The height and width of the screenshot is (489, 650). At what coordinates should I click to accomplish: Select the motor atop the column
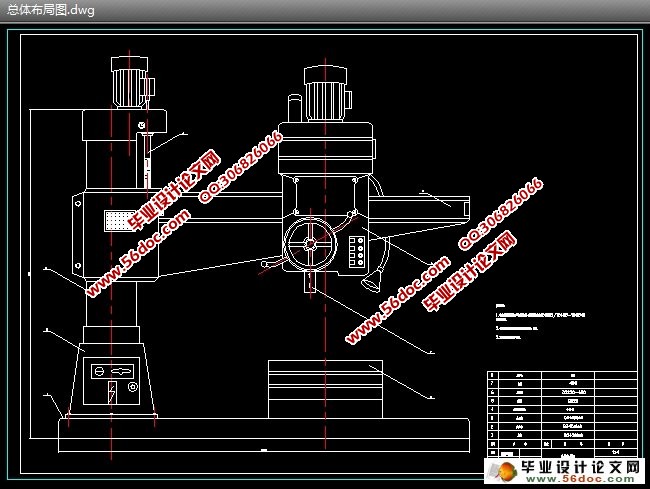pos(132,82)
